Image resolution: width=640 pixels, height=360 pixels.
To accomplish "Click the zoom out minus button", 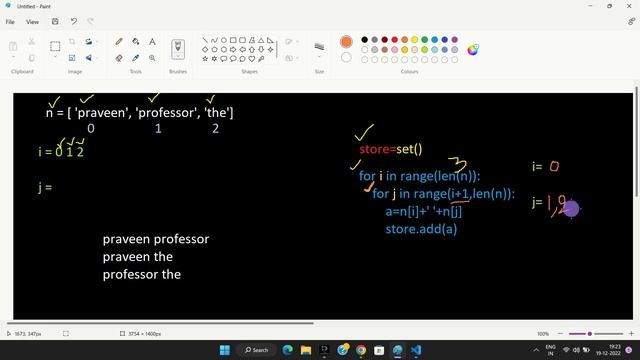I will [560, 334].
